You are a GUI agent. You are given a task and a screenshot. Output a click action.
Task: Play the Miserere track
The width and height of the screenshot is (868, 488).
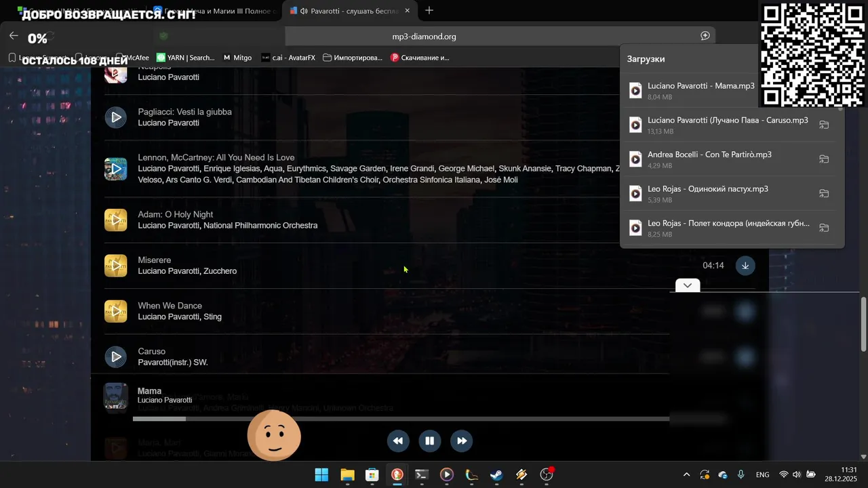point(116,266)
